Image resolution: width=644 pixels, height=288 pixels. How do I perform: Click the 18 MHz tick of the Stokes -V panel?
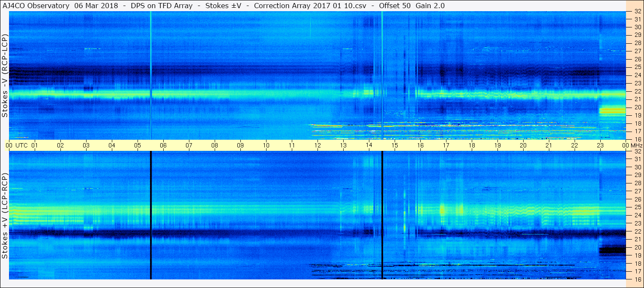coord(637,123)
